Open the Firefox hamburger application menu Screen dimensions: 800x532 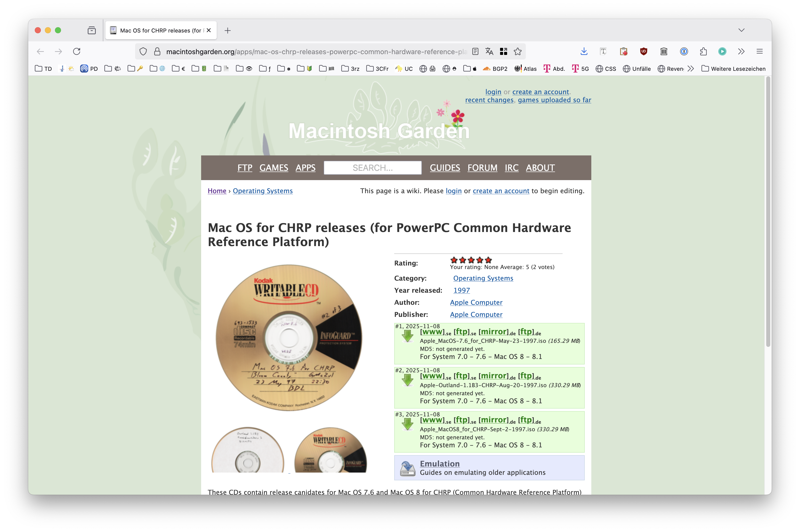760,52
